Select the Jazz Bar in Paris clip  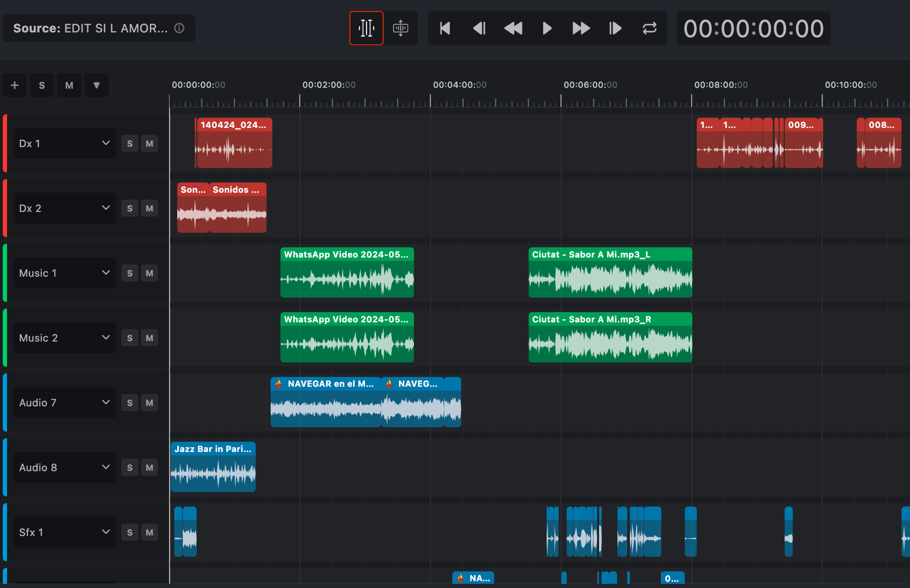coord(213,467)
